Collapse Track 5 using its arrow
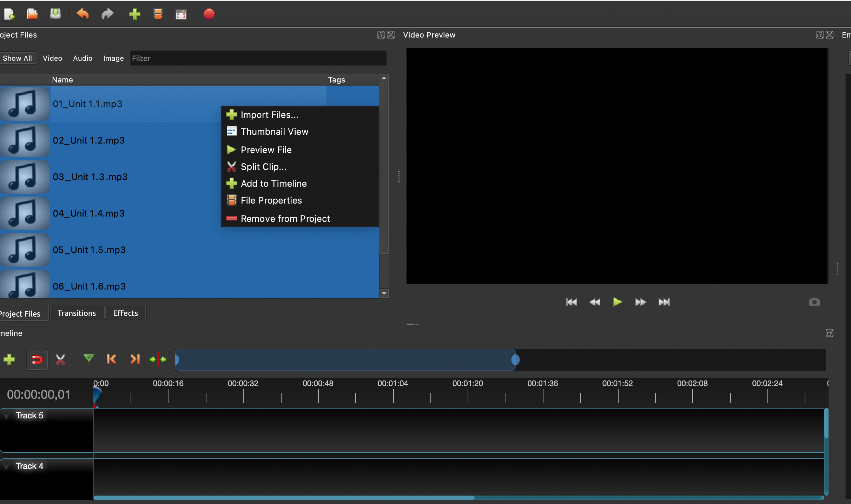The image size is (851, 504). point(7,416)
